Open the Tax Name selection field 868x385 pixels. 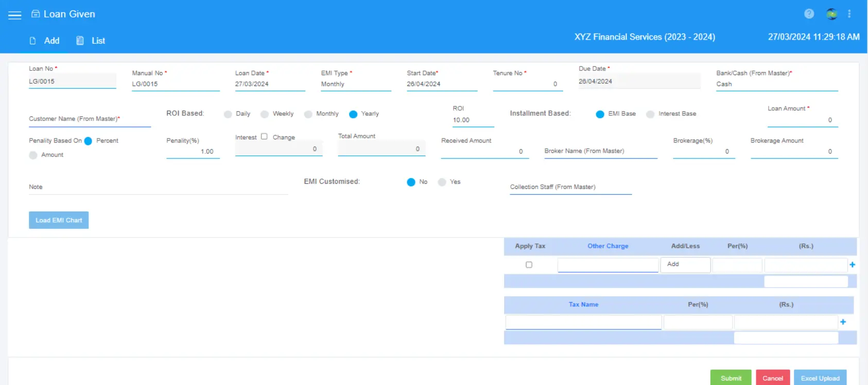(583, 323)
